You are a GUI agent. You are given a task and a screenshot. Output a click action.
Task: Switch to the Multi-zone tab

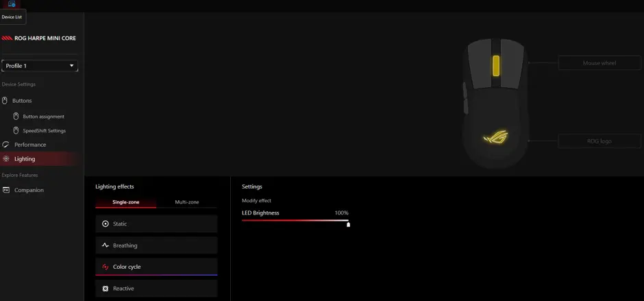[x=187, y=202]
